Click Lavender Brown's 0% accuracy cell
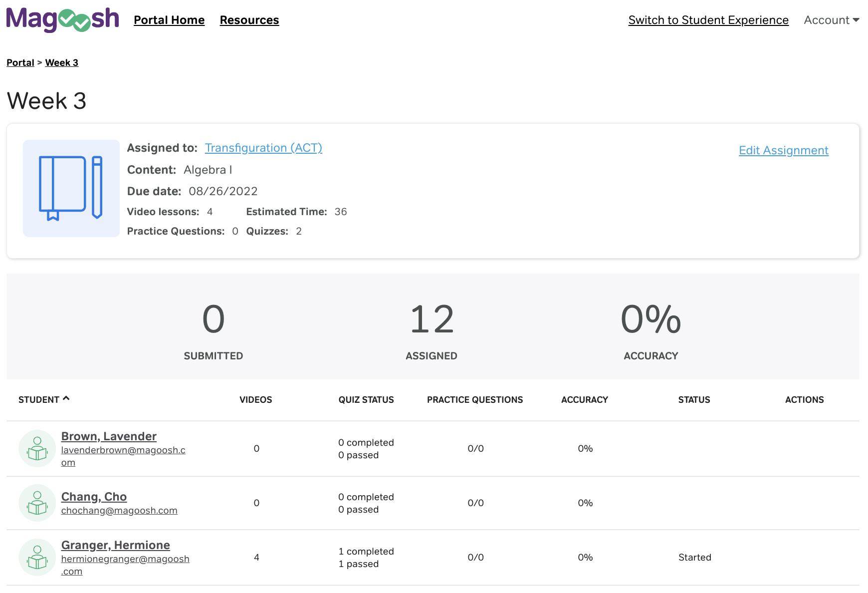Screen dimensions: 868x593 (x=585, y=448)
